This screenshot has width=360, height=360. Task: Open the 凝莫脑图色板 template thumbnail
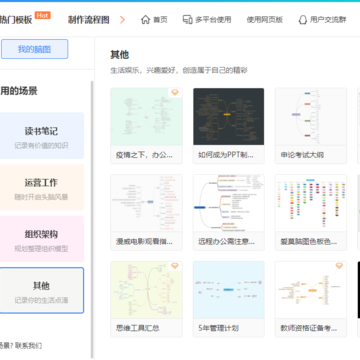[311, 203]
